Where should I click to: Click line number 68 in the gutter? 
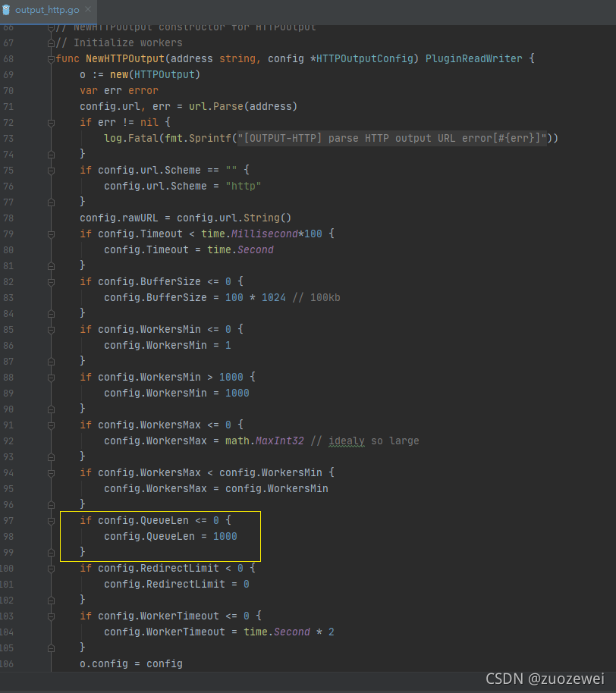click(x=8, y=59)
